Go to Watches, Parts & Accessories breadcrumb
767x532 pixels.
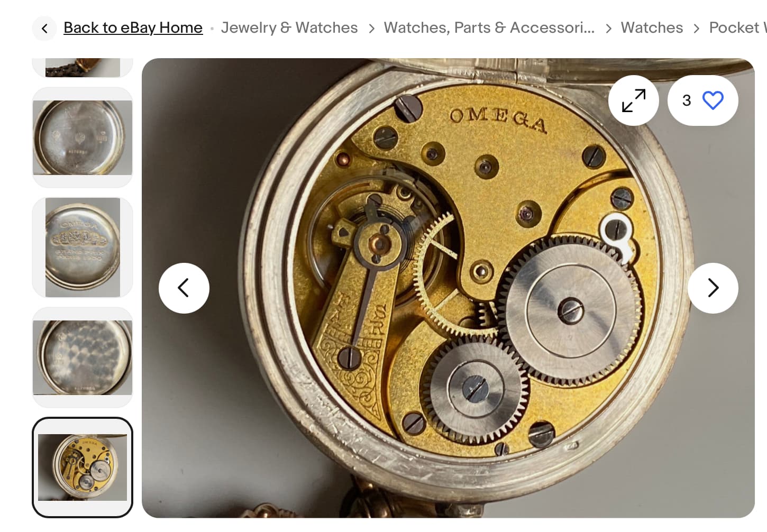point(489,27)
